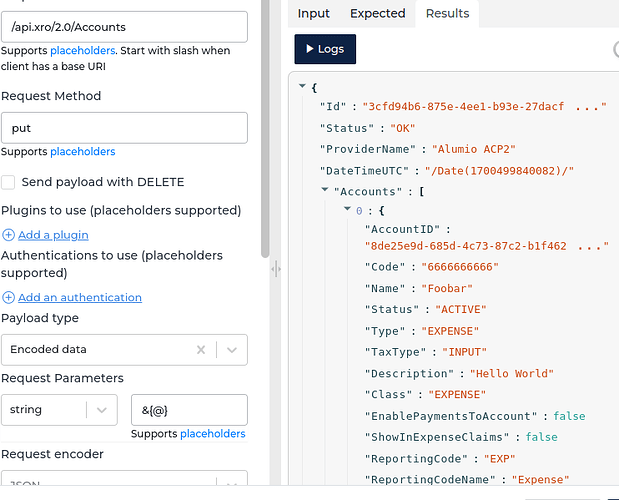Viewport: 619px width, 500px height.
Task: Open the Add an authentication link
Action: click(x=80, y=298)
